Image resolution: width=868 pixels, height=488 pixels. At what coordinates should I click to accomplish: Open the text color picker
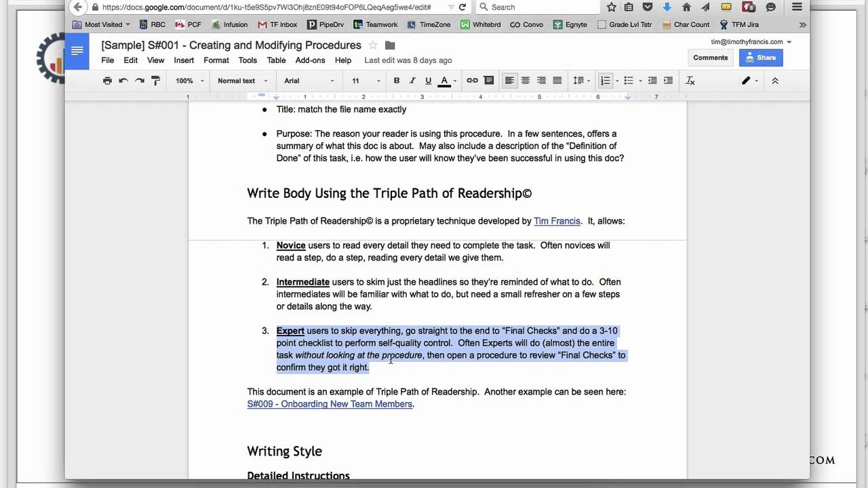tap(448, 81)
